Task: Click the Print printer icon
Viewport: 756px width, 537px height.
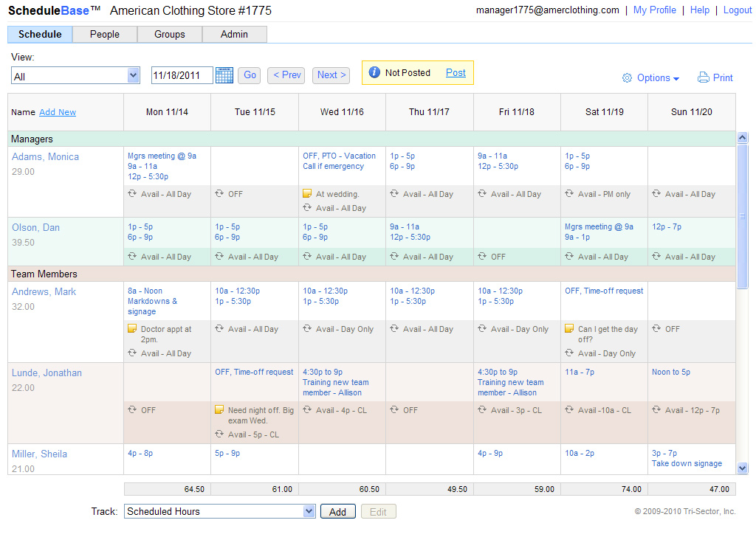Action: [x=704, y=77]
